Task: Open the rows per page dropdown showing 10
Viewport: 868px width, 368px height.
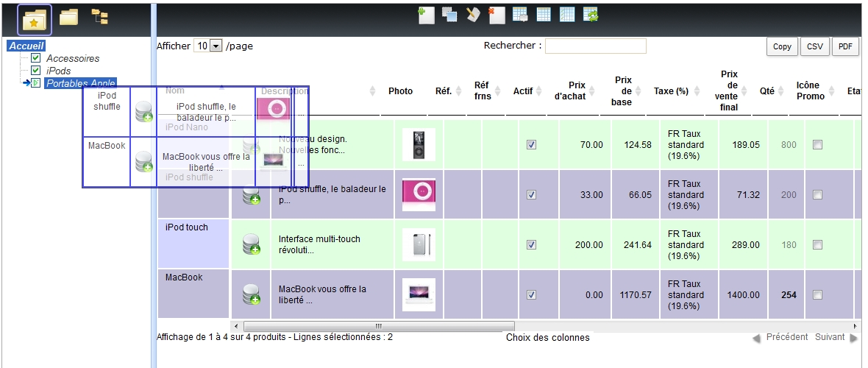Action: click(x=207, y=46)
